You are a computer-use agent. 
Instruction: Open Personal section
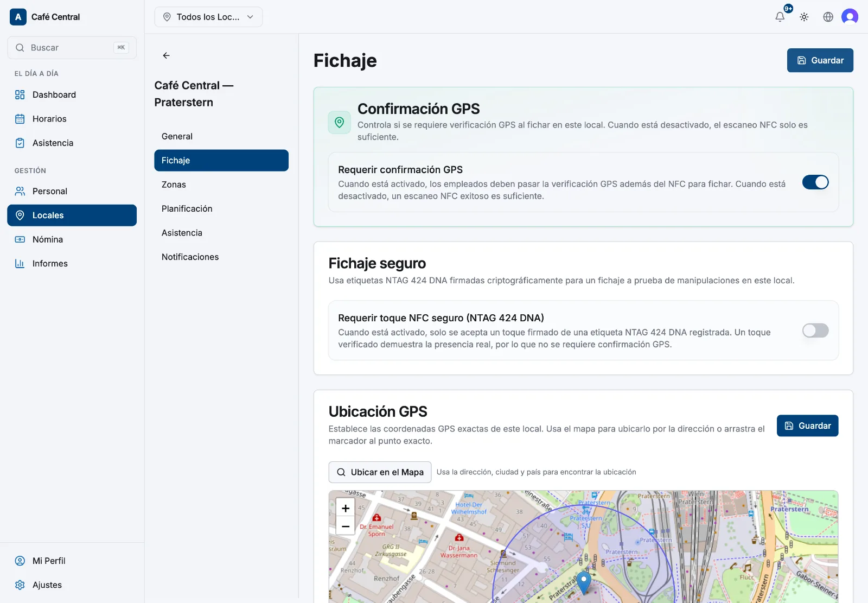[72, 191]
